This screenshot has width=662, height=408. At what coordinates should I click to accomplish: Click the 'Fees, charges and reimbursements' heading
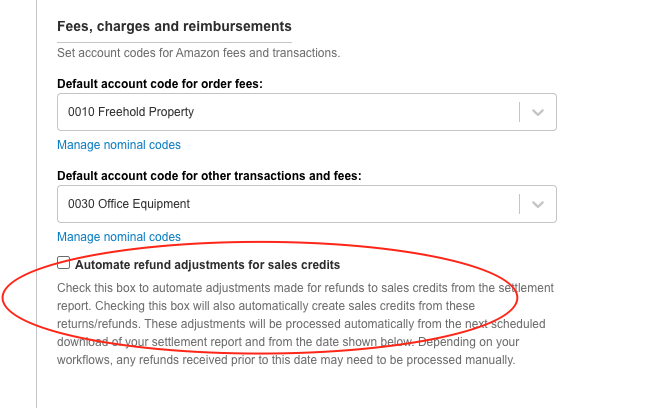click(174, 25)
